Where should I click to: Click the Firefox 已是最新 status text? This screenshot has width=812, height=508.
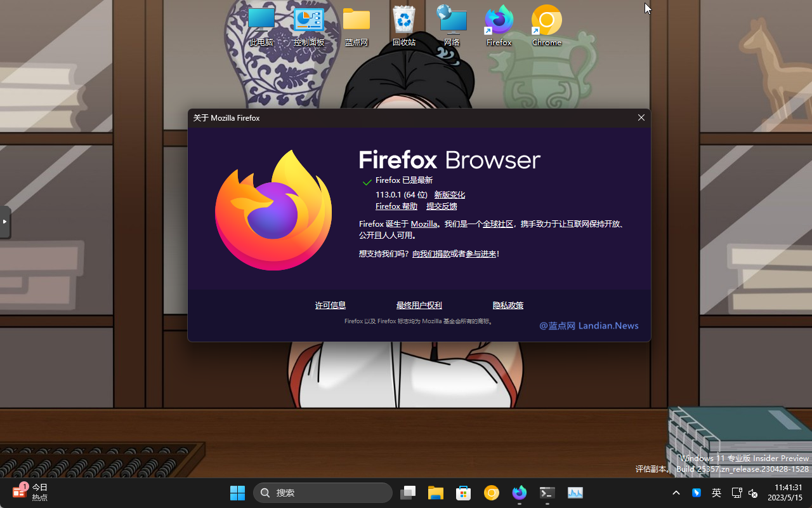pos(404,180)
